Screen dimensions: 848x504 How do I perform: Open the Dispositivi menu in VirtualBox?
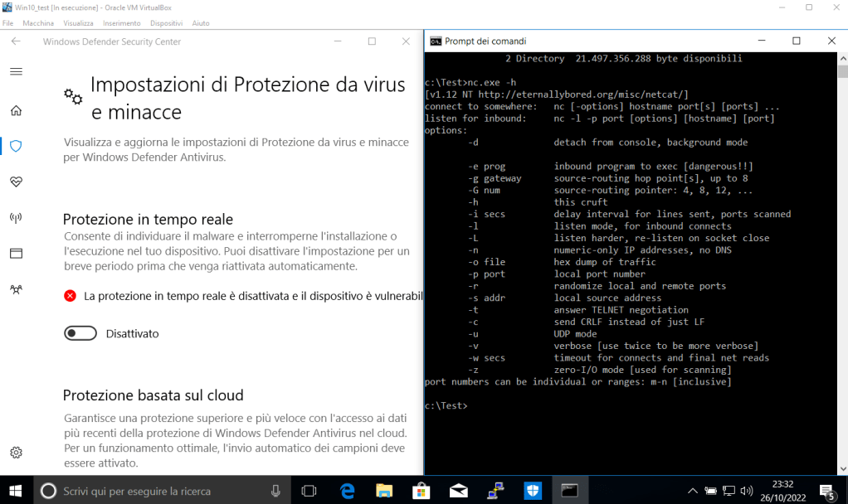pos(166,23)
